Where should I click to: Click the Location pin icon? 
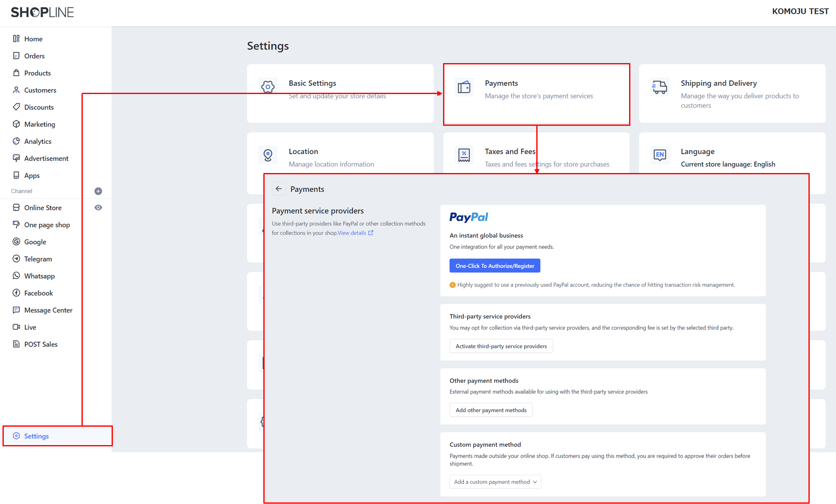point(268,155)
